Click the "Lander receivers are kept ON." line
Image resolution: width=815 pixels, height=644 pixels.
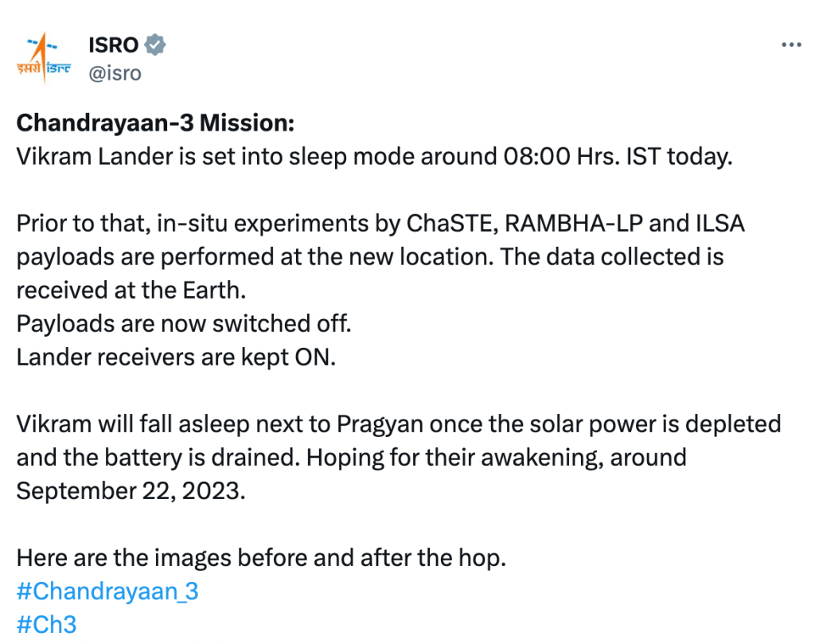[177, 357]
